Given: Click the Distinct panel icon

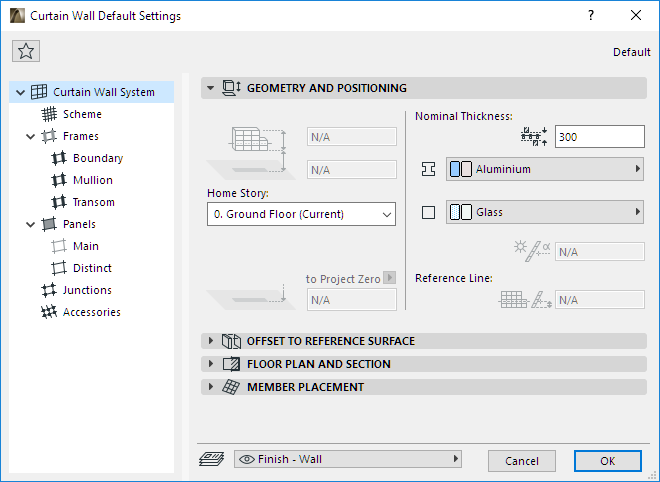Looking at the screenshot, I should pos(59,268).
